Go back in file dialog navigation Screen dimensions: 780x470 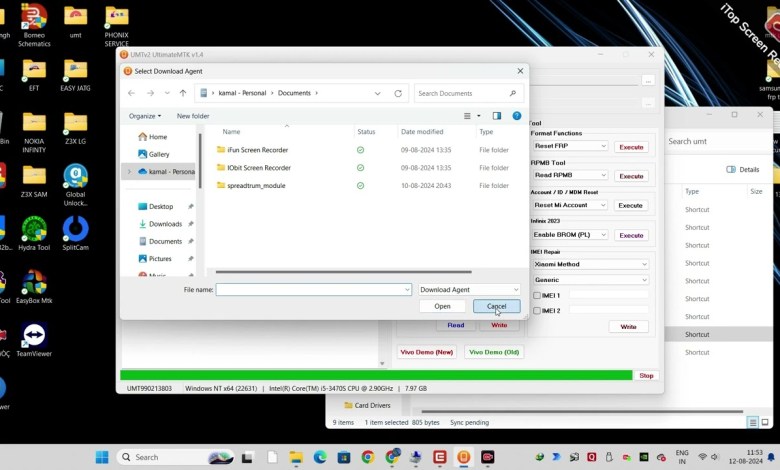(x=131, y=93)
